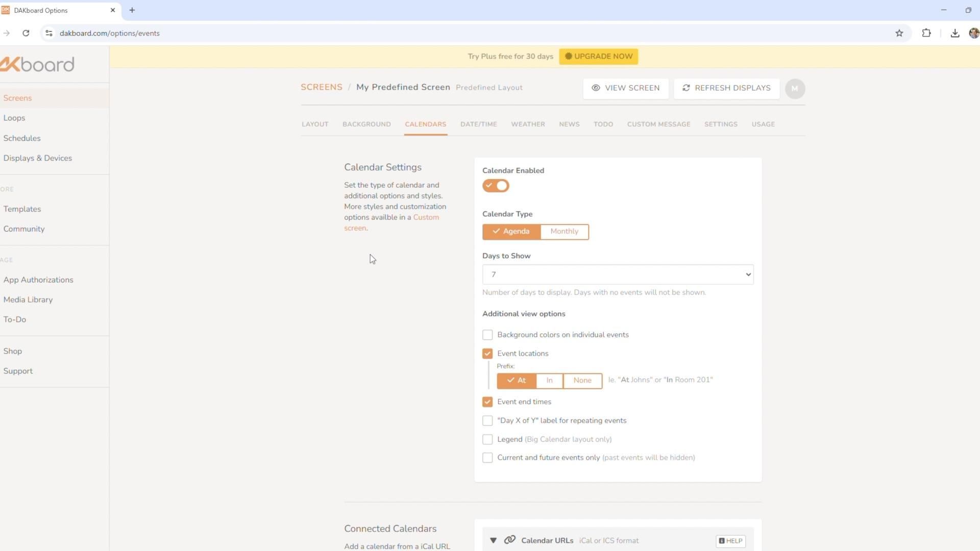The image size is (980, 551).
Task: Bookmark this page with the star icon
Action: point(899,33)
